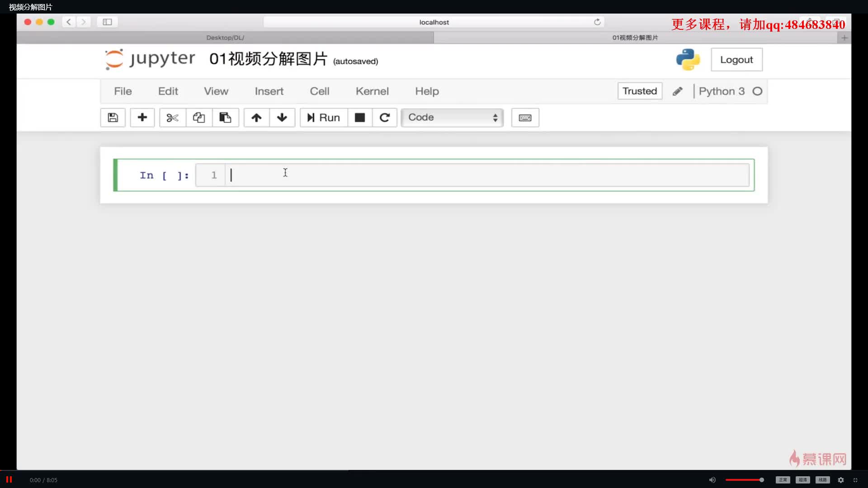The width and height of the screenshot is (868, 488).
Task: Click the Trusted notebook toggle
Action: click(640, 90)
